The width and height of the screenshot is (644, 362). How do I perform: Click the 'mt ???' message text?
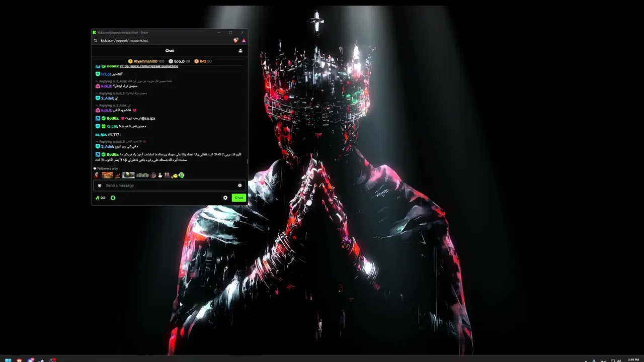tap(114, 134)
